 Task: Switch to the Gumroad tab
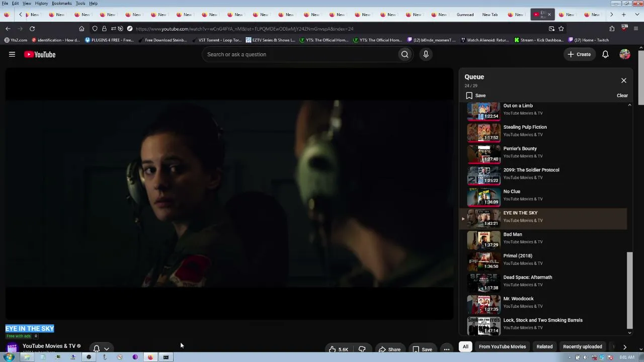[x=465, y=15]
